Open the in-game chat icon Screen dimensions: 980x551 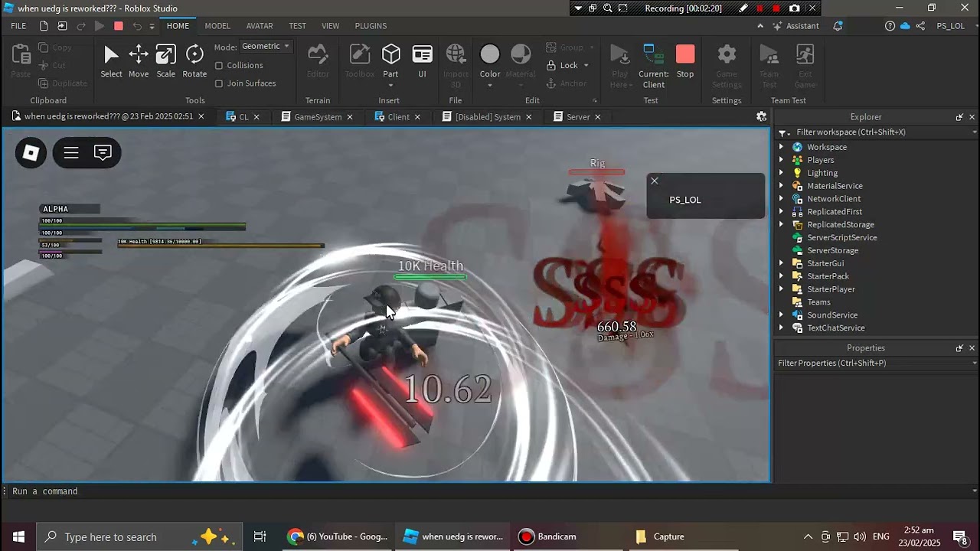(x=103, y=152)
